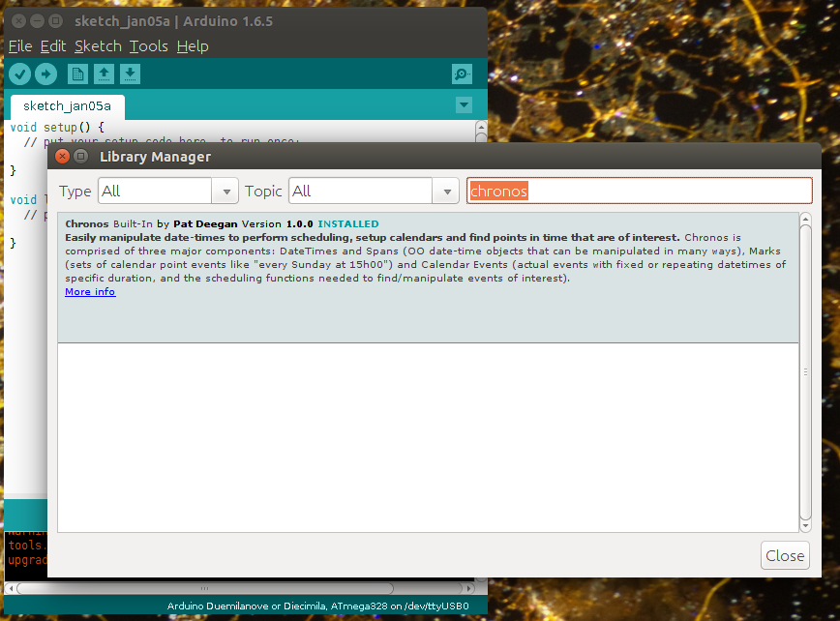The image size is (840, 621).
Task: Open the Help menu
Action: coord(193,46)
